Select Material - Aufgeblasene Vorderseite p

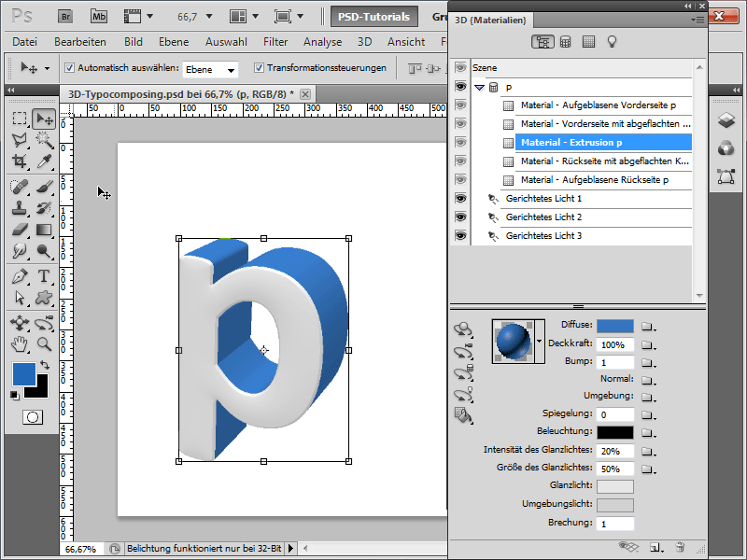(598, 105)
